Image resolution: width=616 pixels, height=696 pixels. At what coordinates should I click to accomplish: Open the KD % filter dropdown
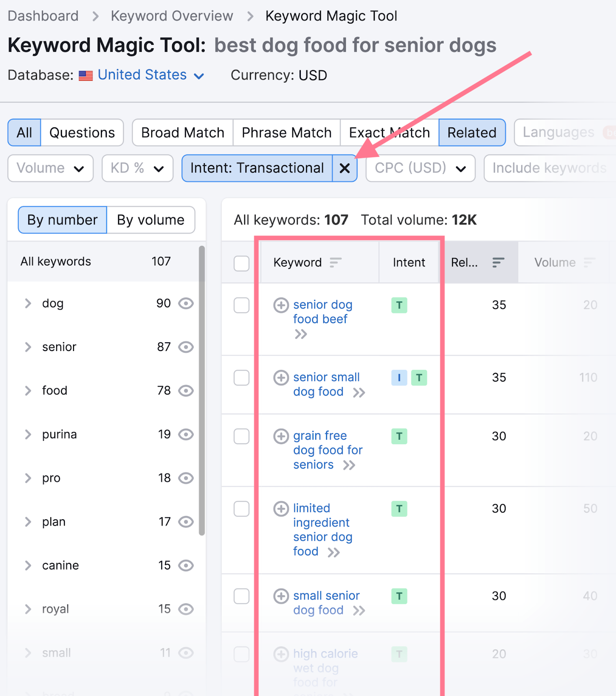click(137, 168)
